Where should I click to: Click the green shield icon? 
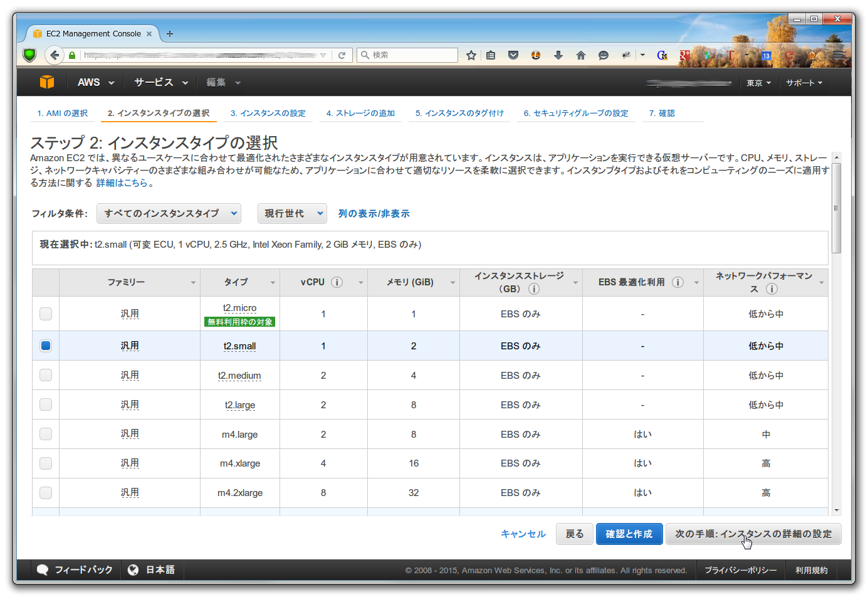pyautogui.click(x=29, y=55)
